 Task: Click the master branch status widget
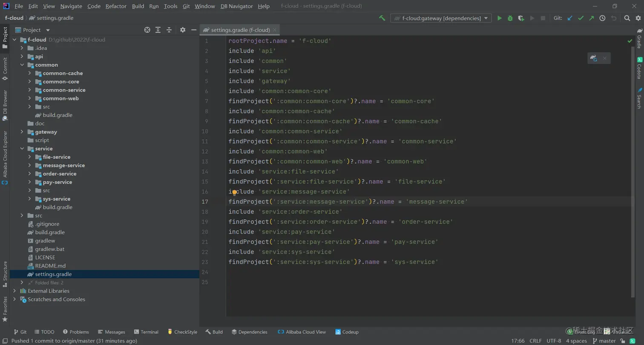point(604,341)
